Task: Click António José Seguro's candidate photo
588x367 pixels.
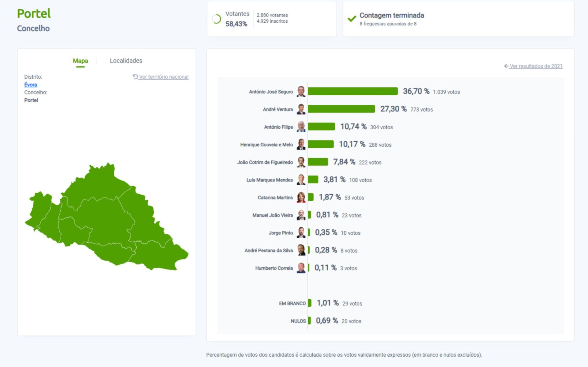Action: [301, 92]
